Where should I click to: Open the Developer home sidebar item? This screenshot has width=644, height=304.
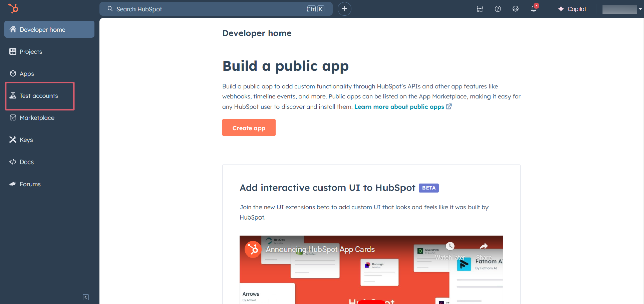(49, 29)
